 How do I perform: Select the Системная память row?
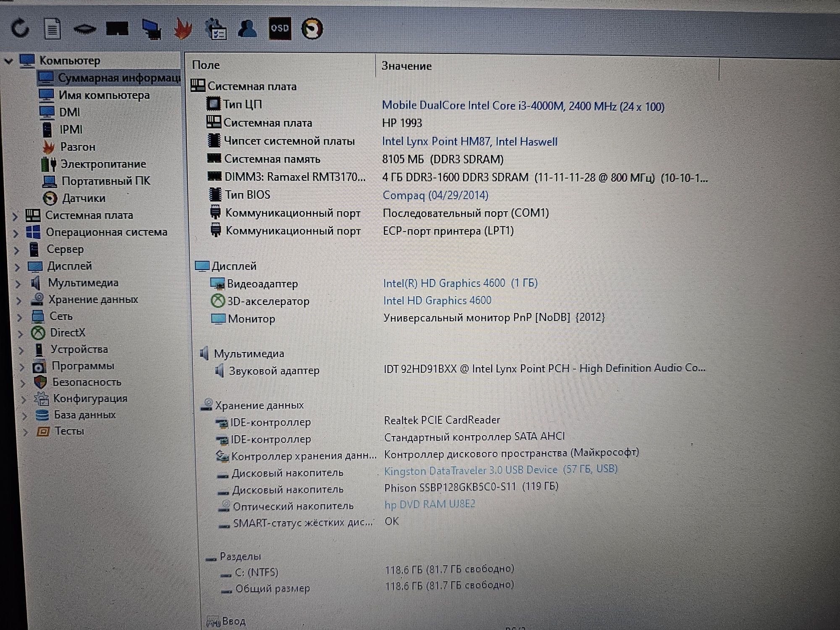[x=355, y=159]
